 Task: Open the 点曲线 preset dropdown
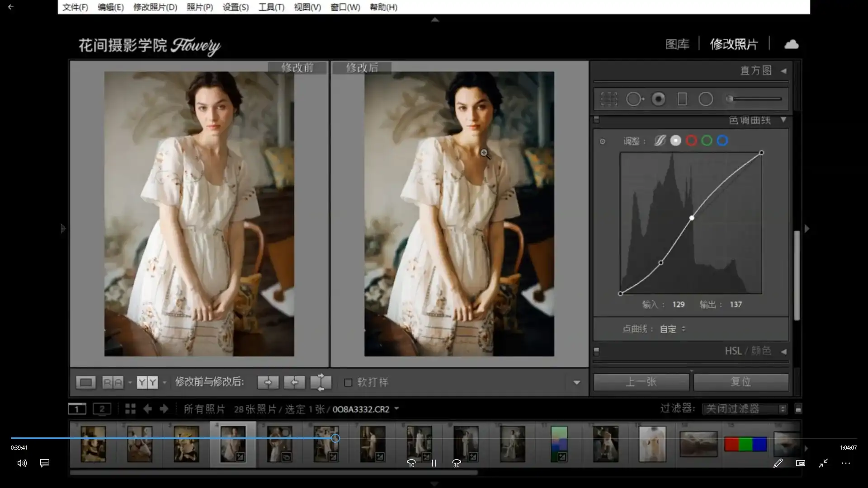[672, 329]
